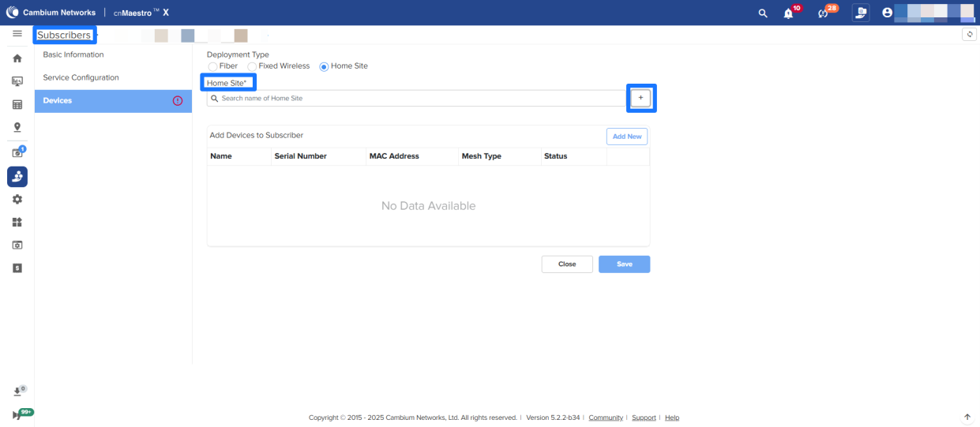Click the refresh icon at top right

coord(970,35)
